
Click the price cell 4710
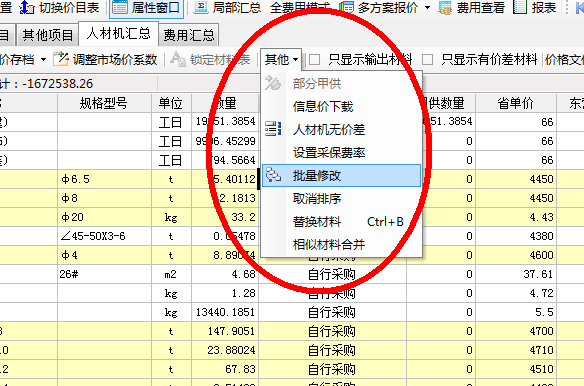pos(516,350)
